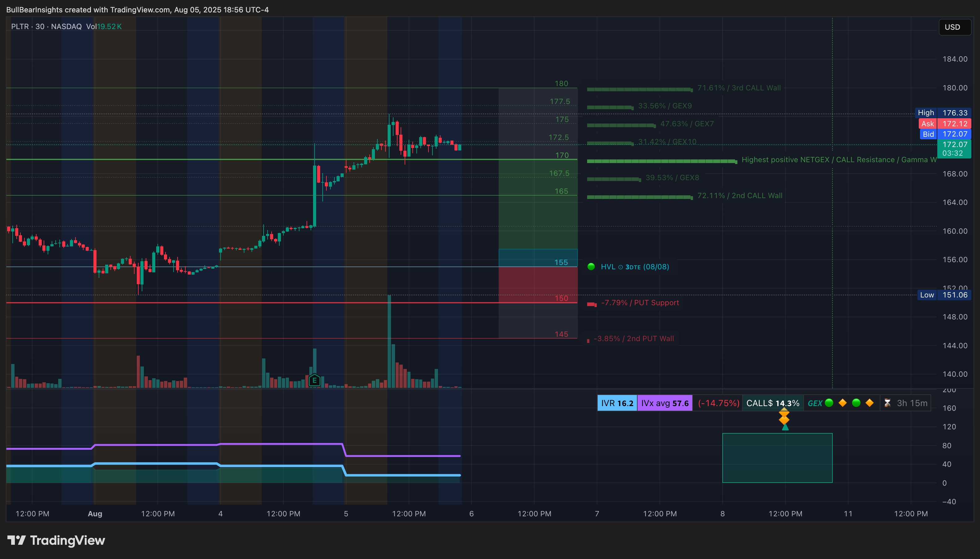Click the 71.61% / 3rd CALL Wall label
Image resolution: width=980 pixels, height=559 pixels.
point(739,88)
